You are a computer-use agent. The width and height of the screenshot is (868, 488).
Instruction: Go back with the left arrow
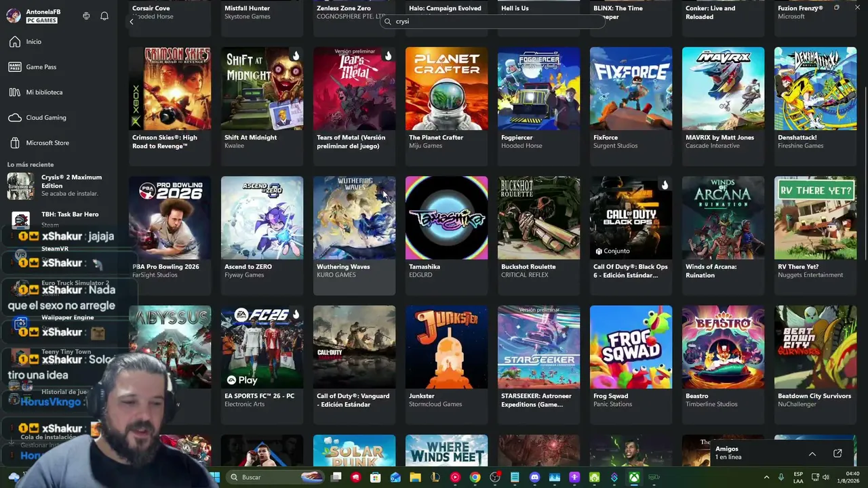[x=132, y=22]
